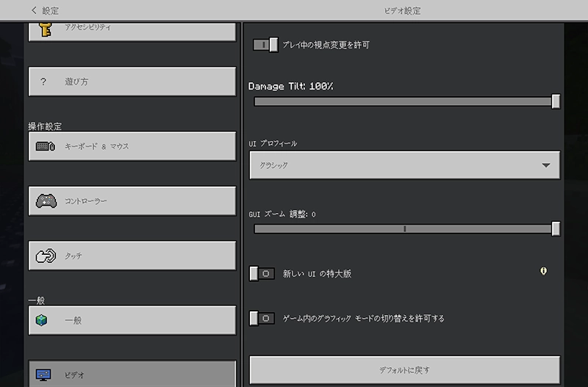Enable the 新しい UI の特大版 toggle
This screenshot has width=588, height=387.
pyautogui.click(x=262, y=273)
